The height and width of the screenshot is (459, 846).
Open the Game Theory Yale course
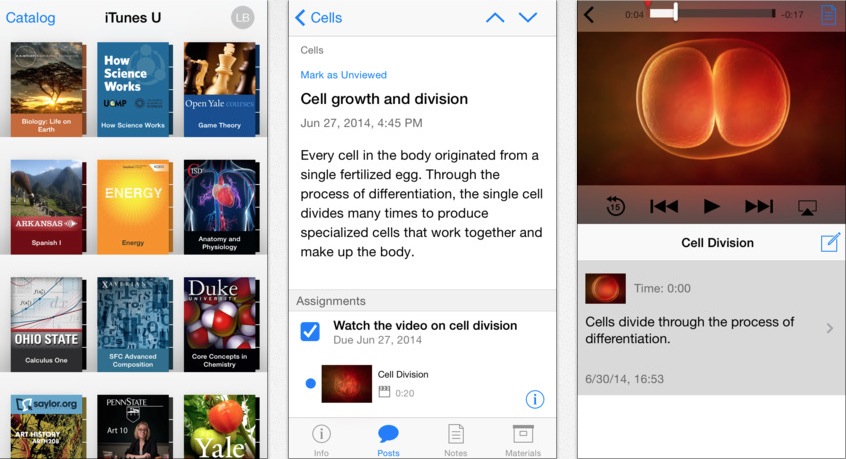(x=221, y=89)
